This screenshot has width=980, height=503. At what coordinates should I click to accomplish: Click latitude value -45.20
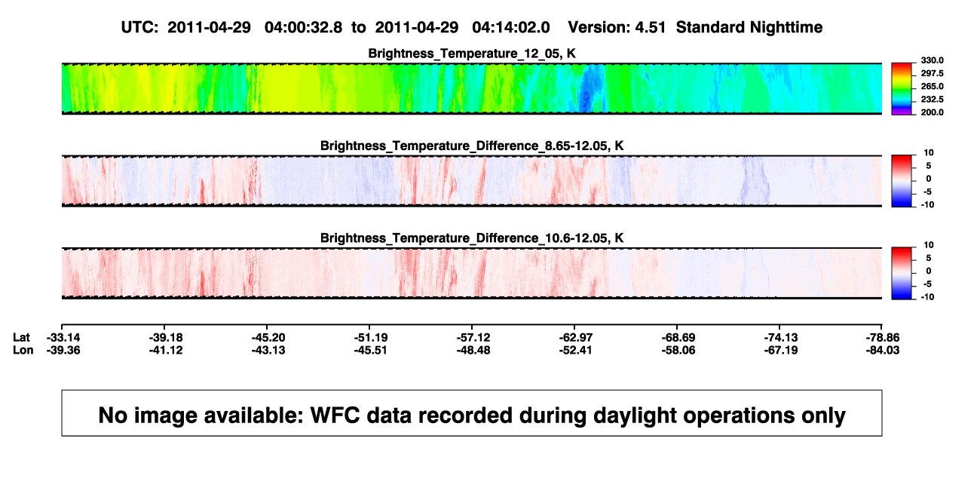268,337
